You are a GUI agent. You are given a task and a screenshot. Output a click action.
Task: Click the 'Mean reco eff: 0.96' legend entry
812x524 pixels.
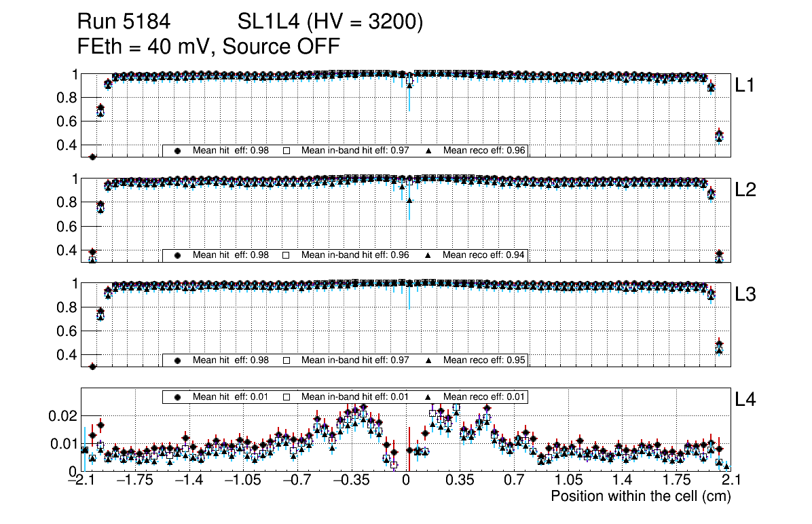pyautogui.click(x=484, y=151)
